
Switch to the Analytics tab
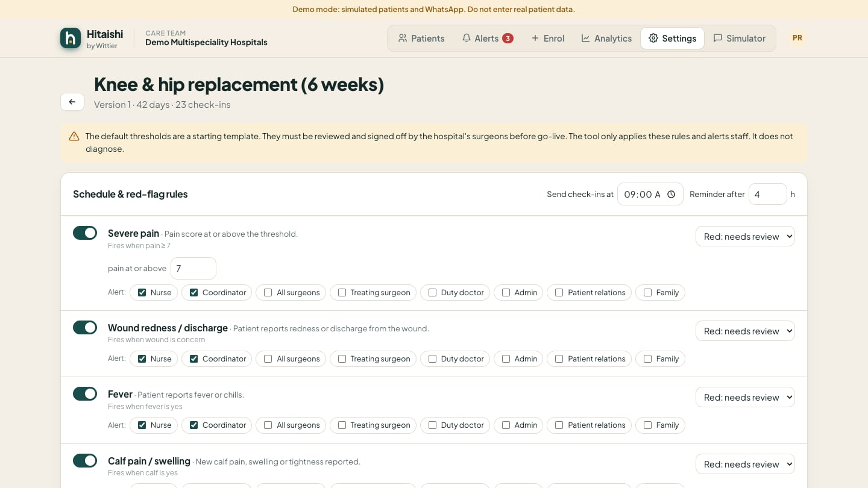click(x=606, y=39)
